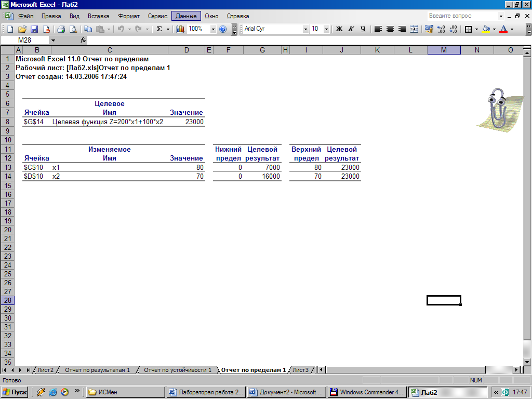Click the Undo arrow icon
Viewport: 532px width, 399px height.
(121, 29)
